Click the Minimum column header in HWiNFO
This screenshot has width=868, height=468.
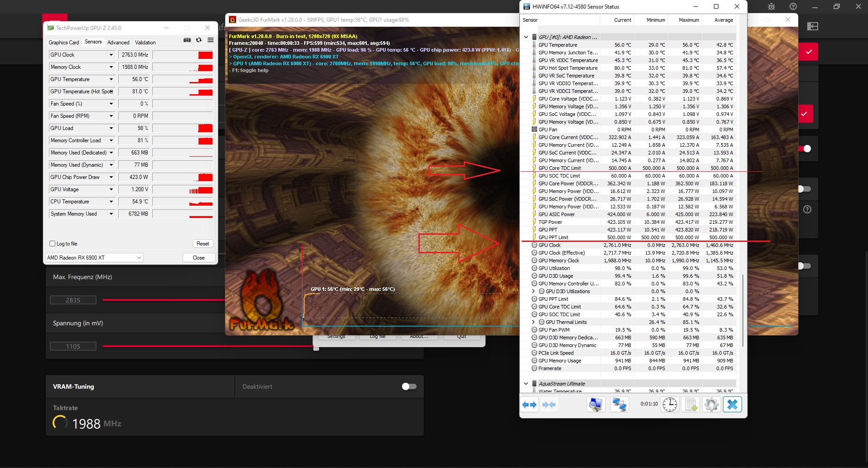pyautogui.click(x=651, y=20)
